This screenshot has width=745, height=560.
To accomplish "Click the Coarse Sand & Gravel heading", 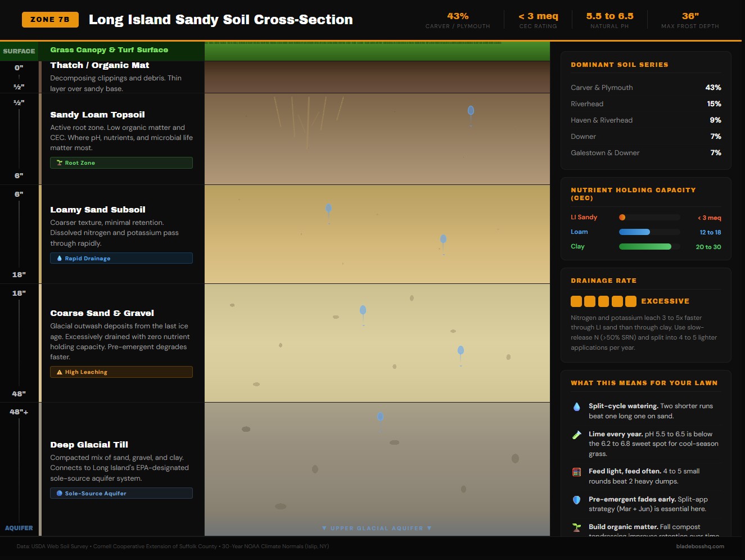I will (102, 313).
